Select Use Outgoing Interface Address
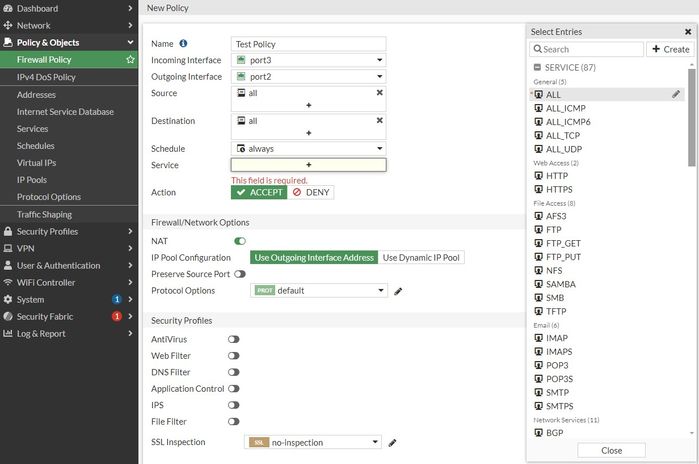The width and height of the screenshot is (699, 464). (314, 258)
